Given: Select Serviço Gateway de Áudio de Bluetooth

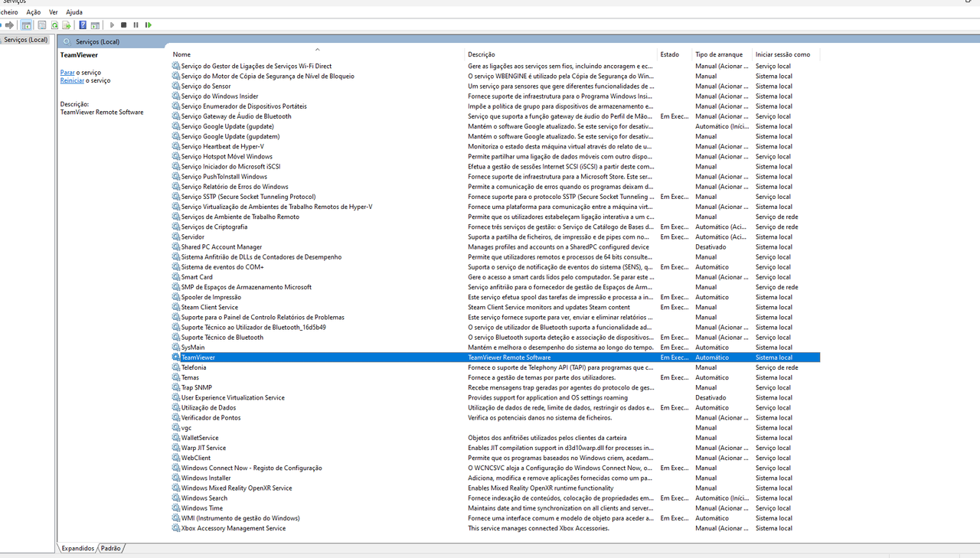Looking at the screenshot, I should coord(495,116).
